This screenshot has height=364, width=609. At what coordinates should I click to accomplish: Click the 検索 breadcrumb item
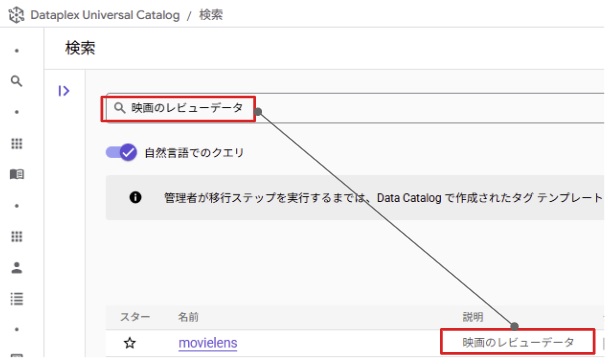tap(211, 15)
